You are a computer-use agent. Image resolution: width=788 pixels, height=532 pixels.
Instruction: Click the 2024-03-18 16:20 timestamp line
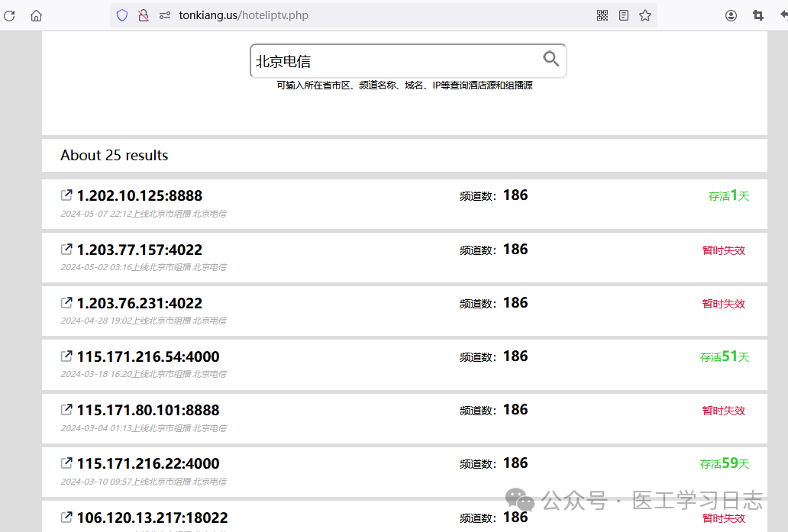[x=144, y=374]
